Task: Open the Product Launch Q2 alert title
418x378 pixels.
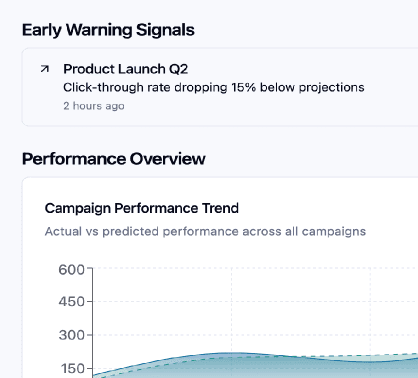Action: click(x=126, y=69)
